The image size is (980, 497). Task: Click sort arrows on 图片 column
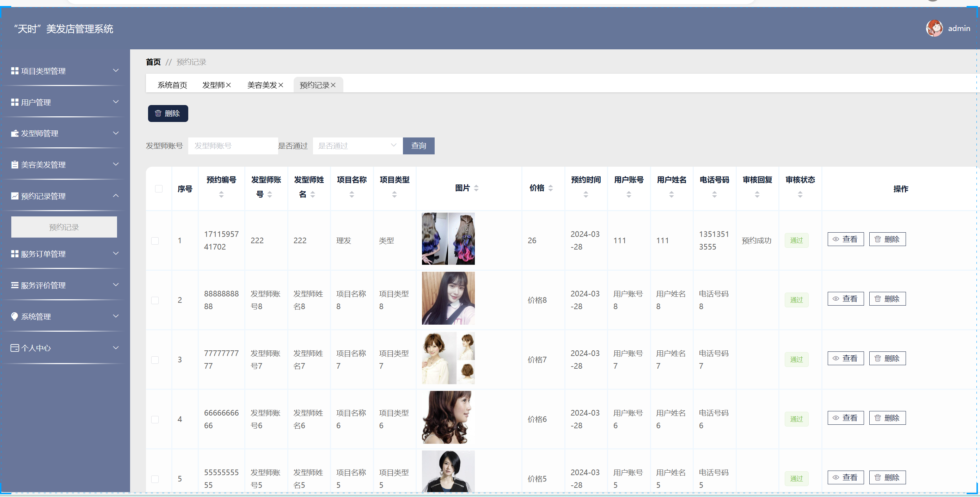click(x=476, y=188)
